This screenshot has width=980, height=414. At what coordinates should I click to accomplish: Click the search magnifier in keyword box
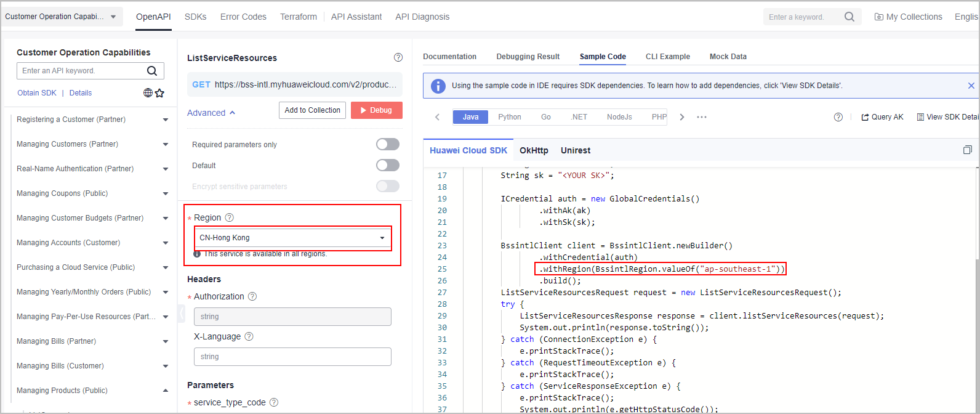[x=849, y=17]
